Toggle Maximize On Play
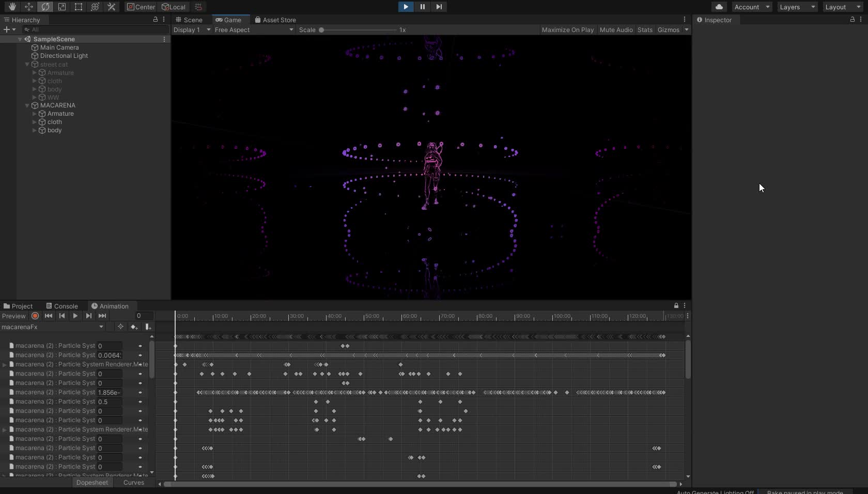This screenshot has width=868, height=494. [x=567, y=30]
